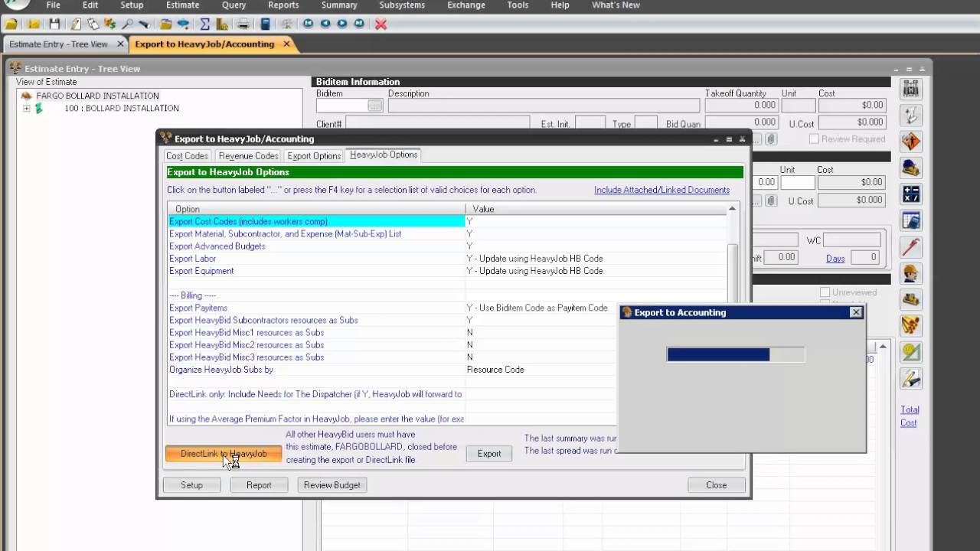Click the Total Cost link
This screenshot has height=551, width=980.
[910, 416]
